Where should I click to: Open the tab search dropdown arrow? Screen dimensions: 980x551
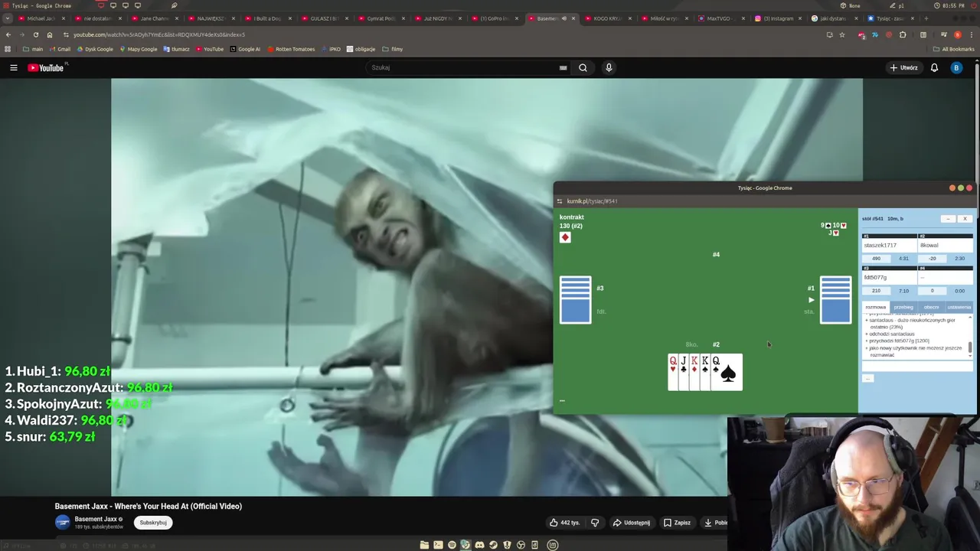(8, 18)
